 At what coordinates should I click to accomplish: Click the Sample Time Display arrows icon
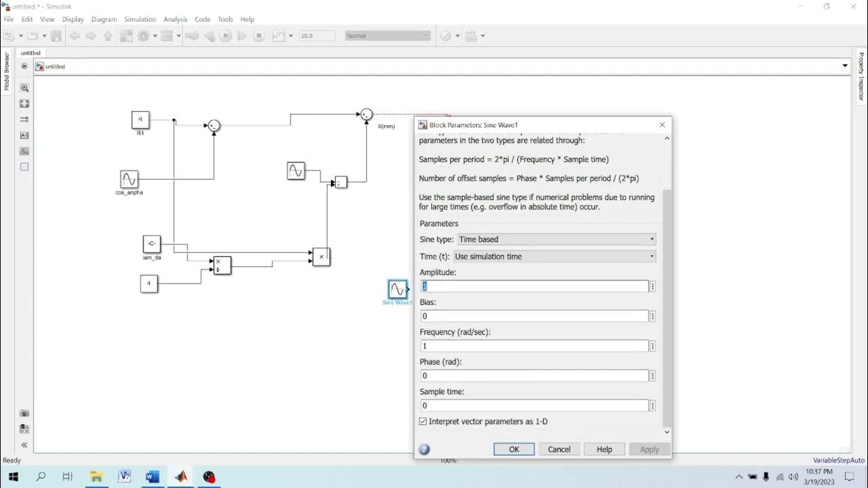coord(24,119)
